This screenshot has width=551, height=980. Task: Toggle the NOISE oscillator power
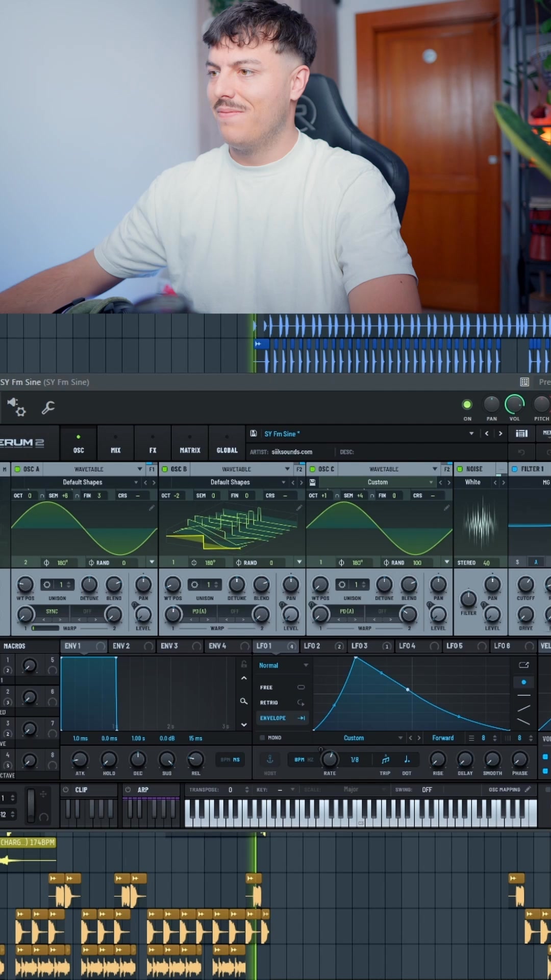[x=460, y=469]
